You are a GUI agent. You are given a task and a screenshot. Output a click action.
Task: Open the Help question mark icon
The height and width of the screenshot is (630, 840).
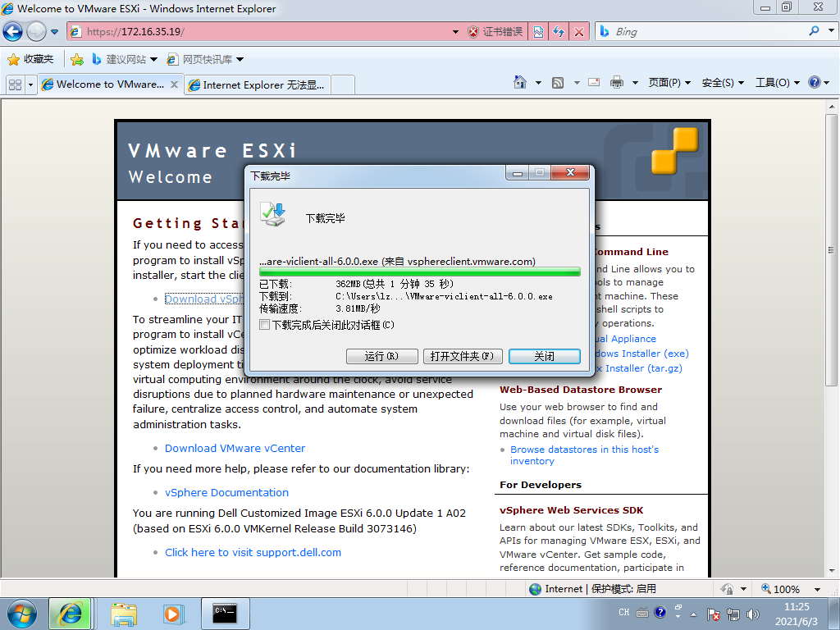click(x=815, y=83)
